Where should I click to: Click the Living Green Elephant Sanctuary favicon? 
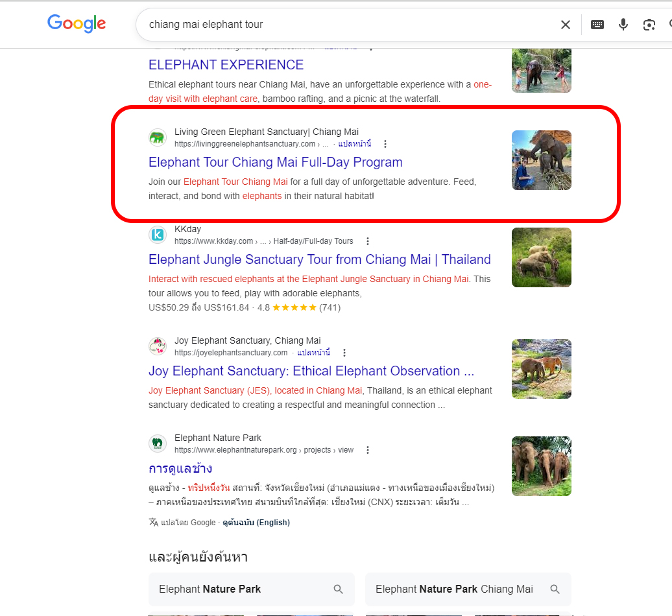coord(158,137)
